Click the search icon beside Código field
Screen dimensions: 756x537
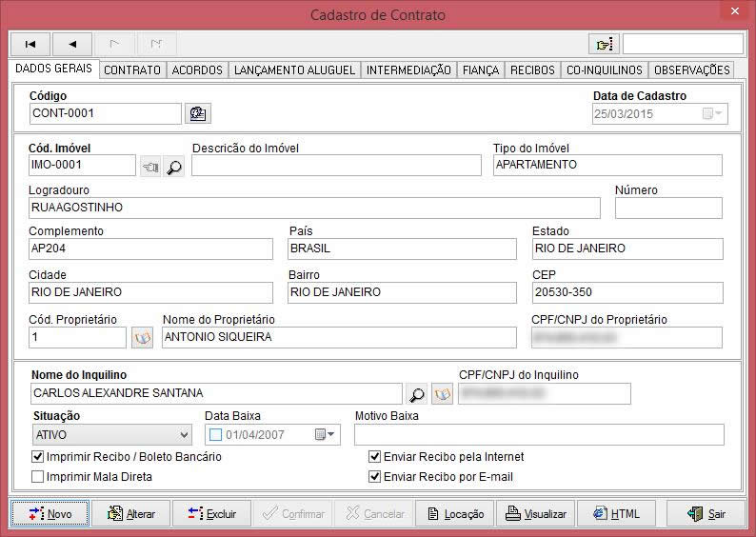[x=198, y=114]
